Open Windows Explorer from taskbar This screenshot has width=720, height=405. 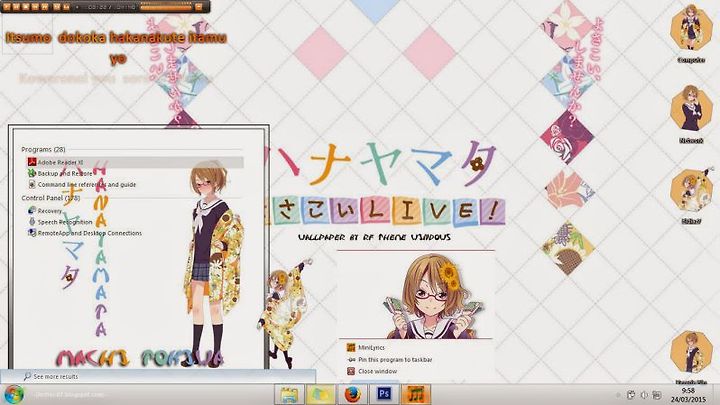[x=289, y=394]
